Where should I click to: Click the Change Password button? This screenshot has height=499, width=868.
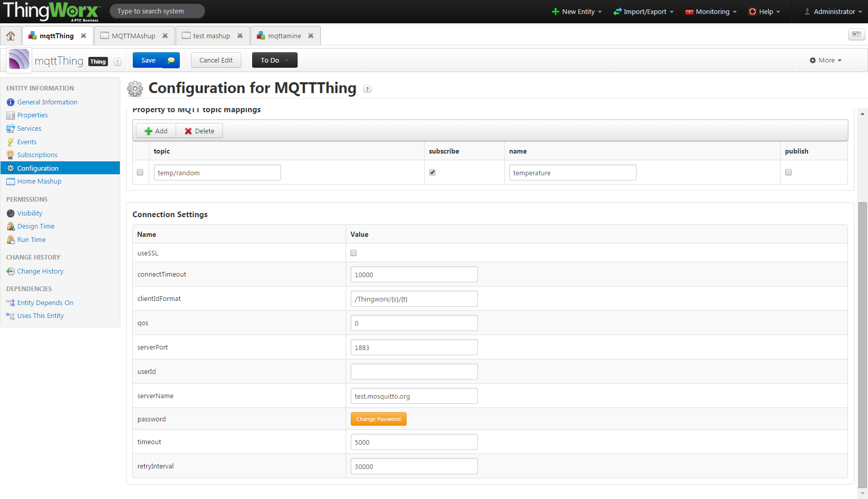coord(379,419)
